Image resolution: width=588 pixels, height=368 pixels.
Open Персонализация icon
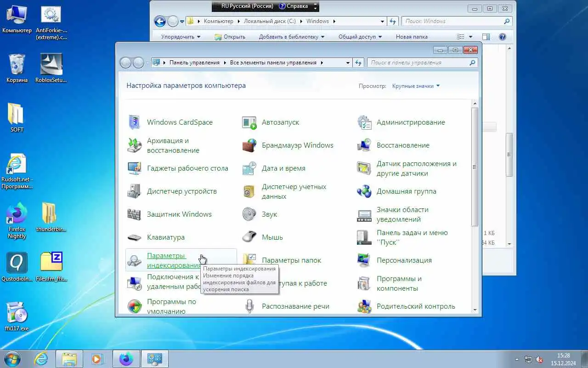pos(364,260)
